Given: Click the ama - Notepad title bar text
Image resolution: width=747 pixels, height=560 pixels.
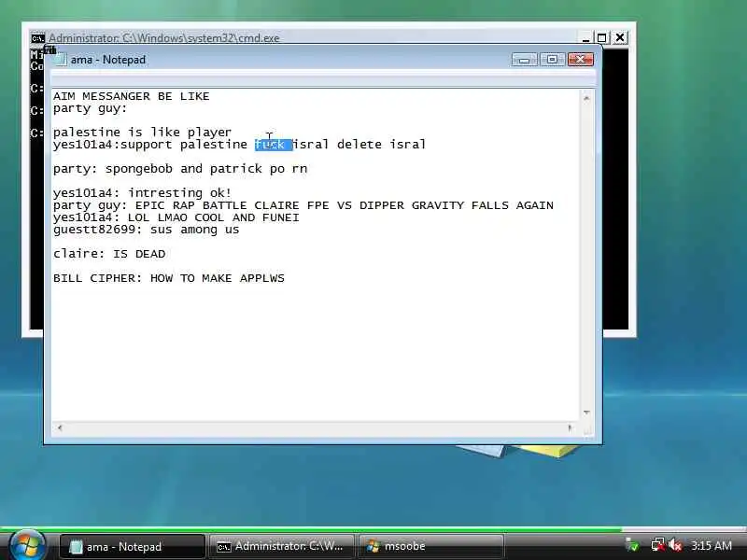Looking at the screenshot, I should tap(108, 60).
